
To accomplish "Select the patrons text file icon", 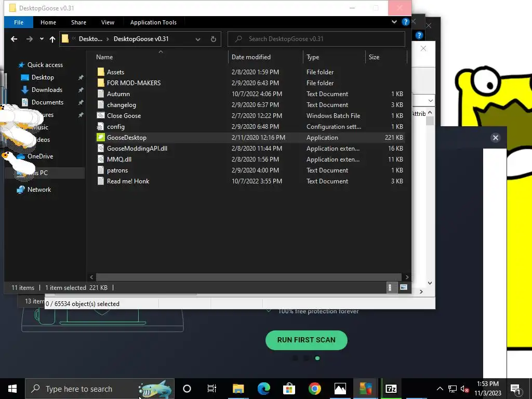I will (101, 170).
